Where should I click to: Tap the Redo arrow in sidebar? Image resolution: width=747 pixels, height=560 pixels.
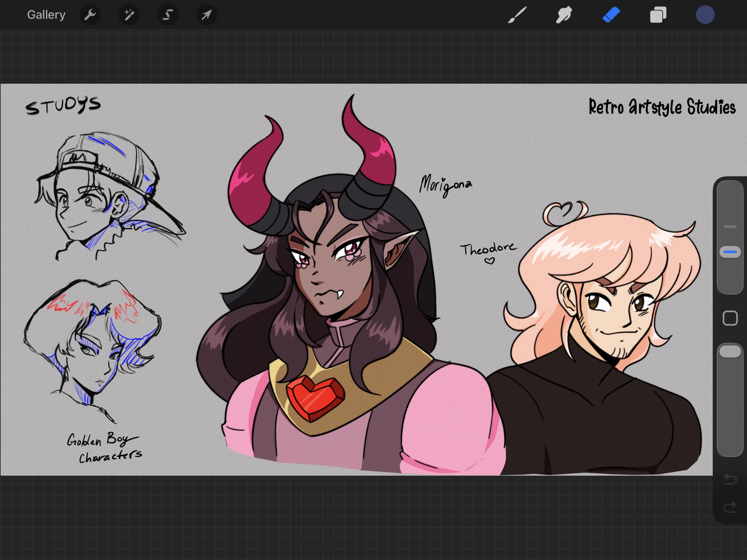pyautogui.click(x=730, y=507)
